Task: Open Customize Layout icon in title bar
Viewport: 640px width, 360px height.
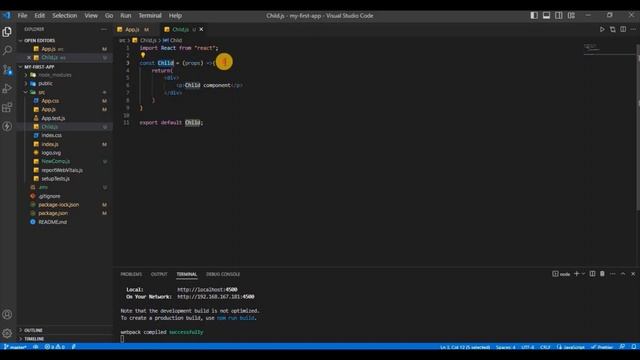Action: [571, 16]
